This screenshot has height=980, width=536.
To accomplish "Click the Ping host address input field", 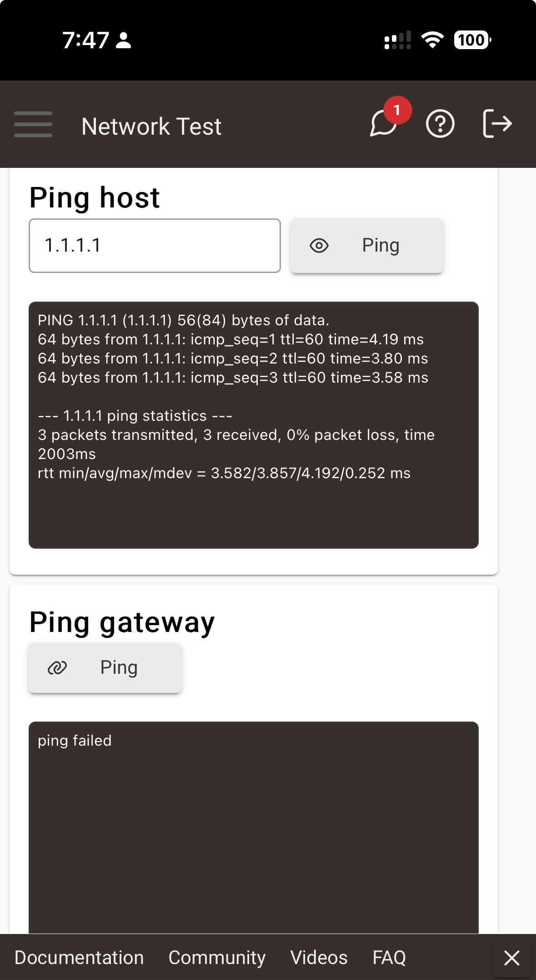I will tap(155, 246).
